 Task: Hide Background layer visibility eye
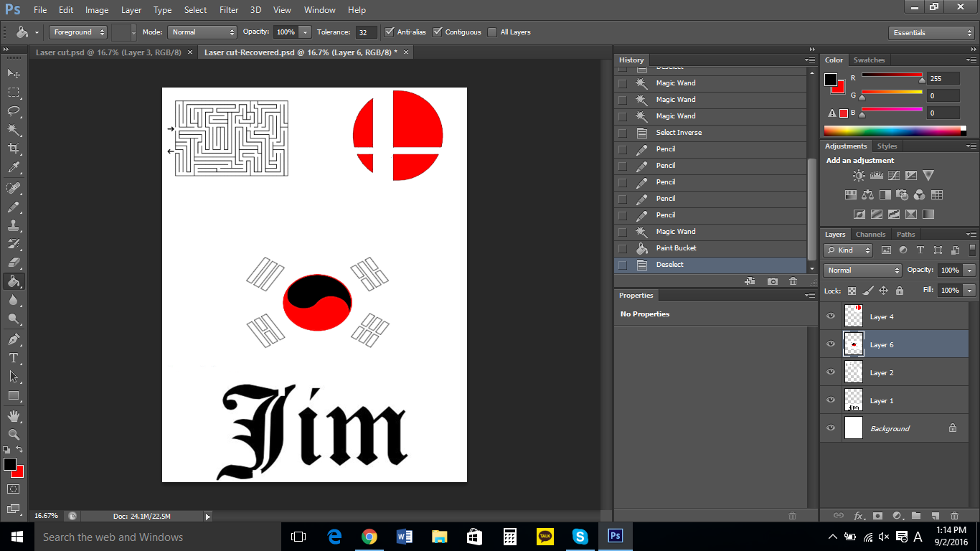[831, 428]
